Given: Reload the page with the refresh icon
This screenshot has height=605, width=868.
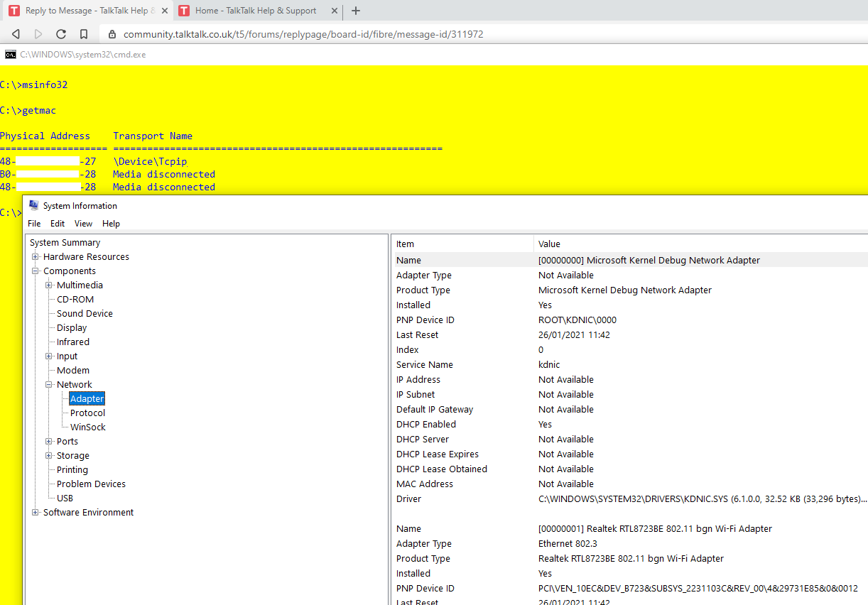Looking at the screenshot, I should (x=61, y=34).
